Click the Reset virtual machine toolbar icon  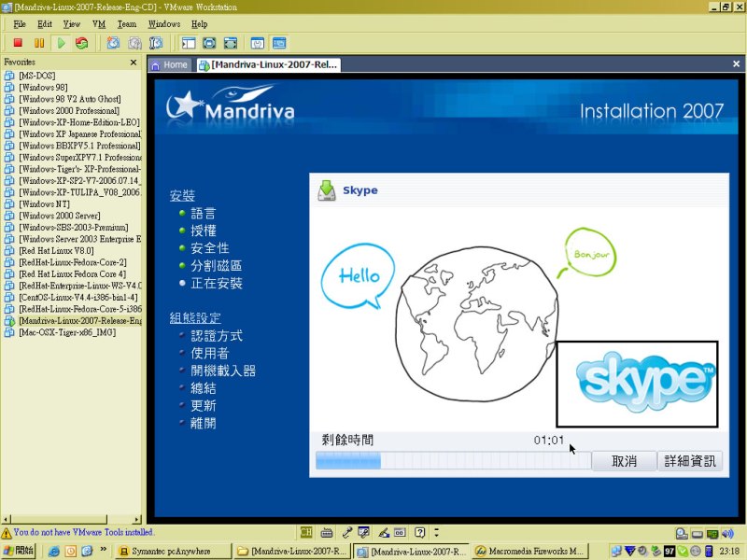point(82,43)
